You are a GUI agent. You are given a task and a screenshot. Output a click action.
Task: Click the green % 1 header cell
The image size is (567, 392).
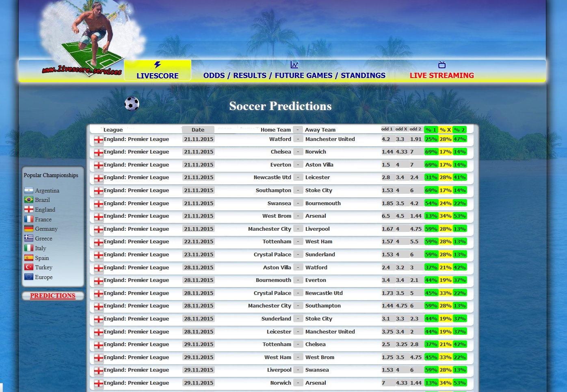point(431,130)
